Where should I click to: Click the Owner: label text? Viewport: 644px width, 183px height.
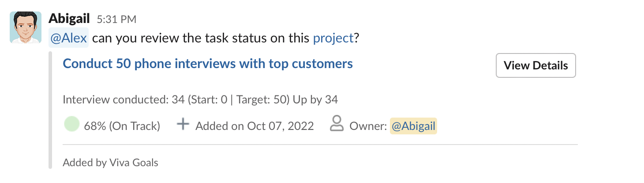click(368, 126)
